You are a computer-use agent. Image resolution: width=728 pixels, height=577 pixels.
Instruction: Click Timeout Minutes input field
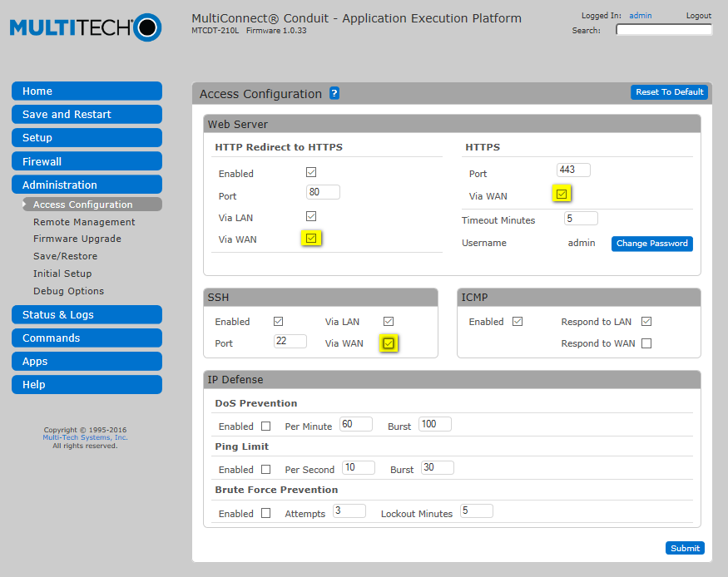tap(581, 219)
